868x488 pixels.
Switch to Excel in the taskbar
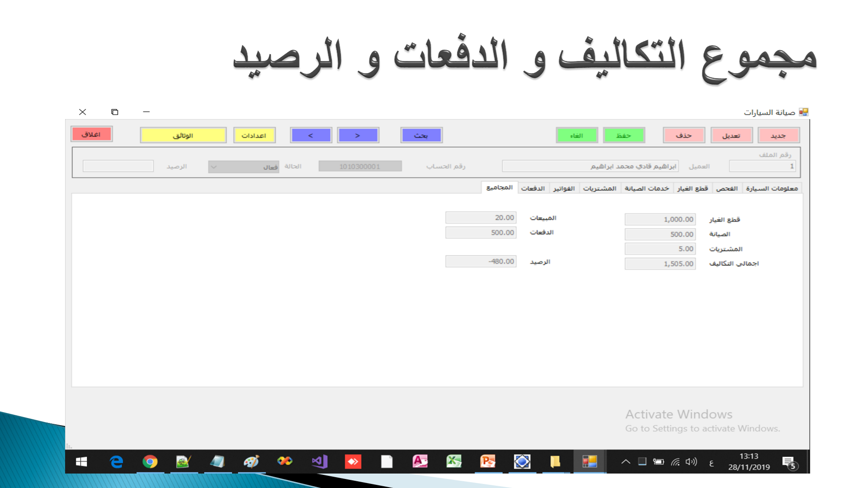[x=454, y=461]
